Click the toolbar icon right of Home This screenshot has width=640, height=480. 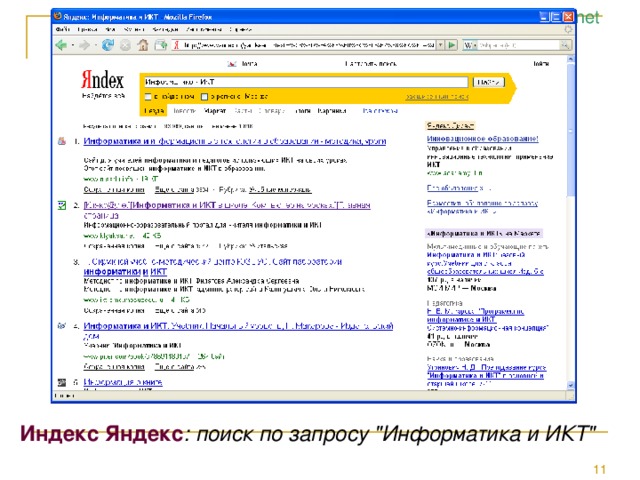point(161,45)
